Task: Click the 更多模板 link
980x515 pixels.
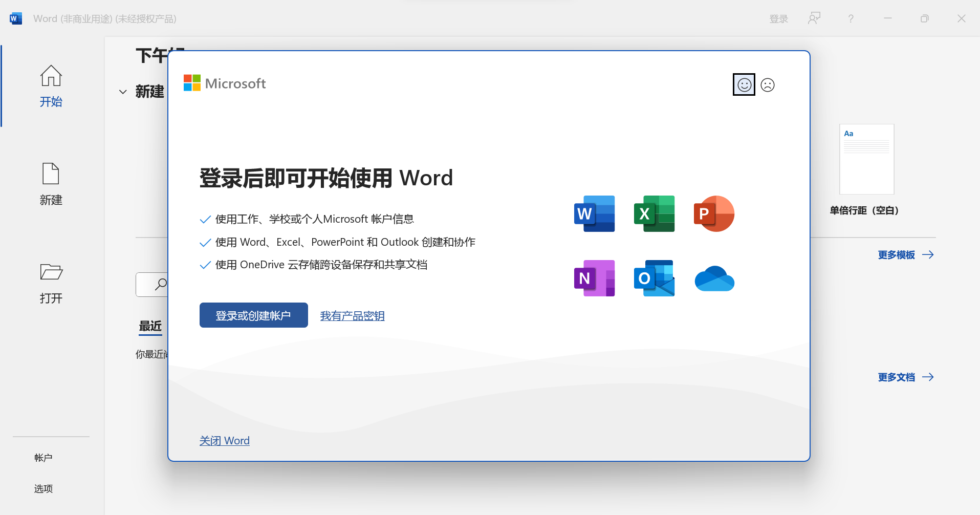Action: click(x=906, y=254)
